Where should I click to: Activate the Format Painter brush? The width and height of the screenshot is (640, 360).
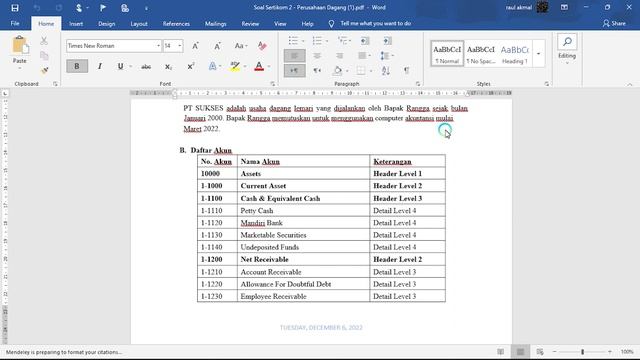[44, 71]
